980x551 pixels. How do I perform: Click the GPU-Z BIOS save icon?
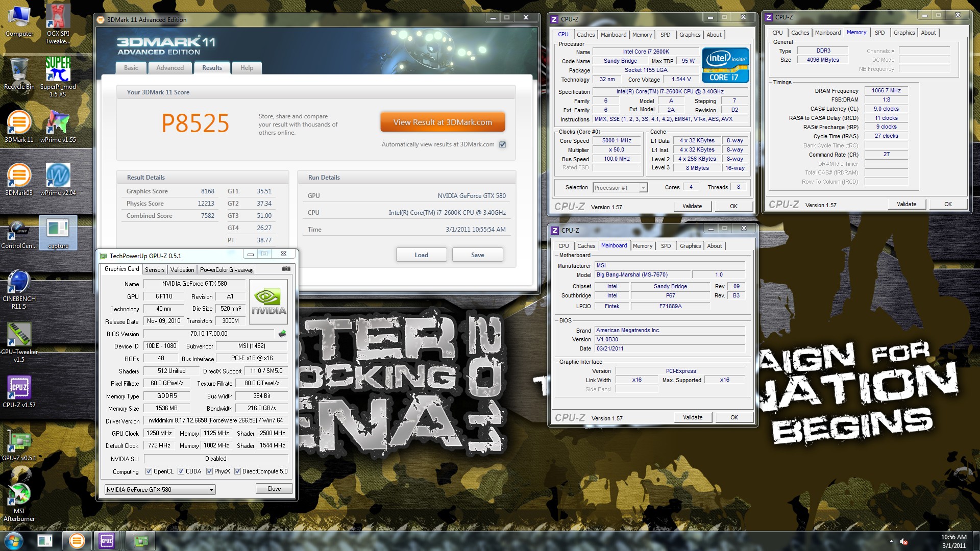[x=282, y=334]
